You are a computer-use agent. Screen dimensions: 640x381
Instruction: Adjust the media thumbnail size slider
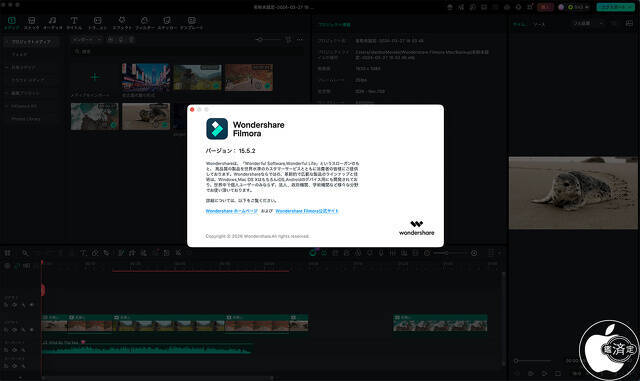(x=269, y=40)
